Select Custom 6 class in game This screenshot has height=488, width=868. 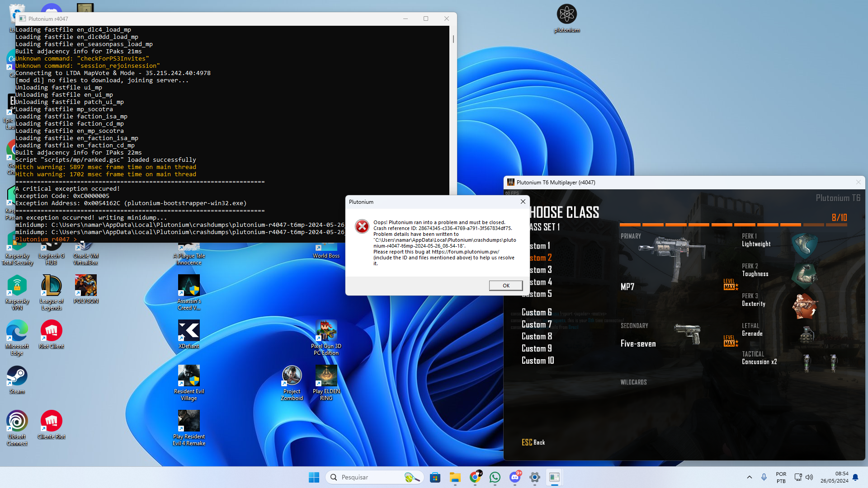537,312
